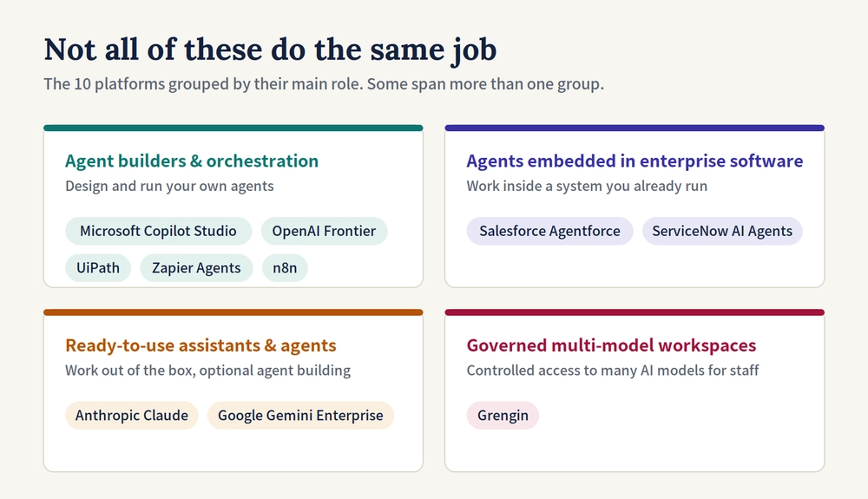This screenshot has width=868, height=499.
Task: Click the n8n tag
Action: click(x=285, y=268)
